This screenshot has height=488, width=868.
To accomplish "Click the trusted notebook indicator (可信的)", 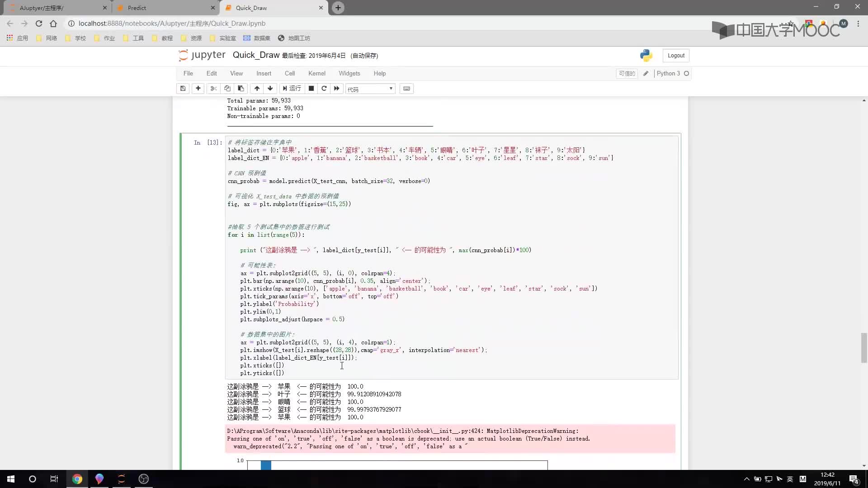I will 627,74.
